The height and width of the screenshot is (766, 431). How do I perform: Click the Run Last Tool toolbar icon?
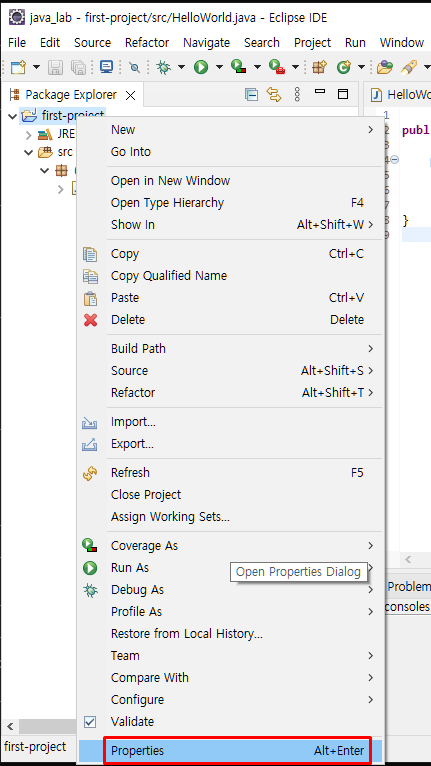(277, 67)
